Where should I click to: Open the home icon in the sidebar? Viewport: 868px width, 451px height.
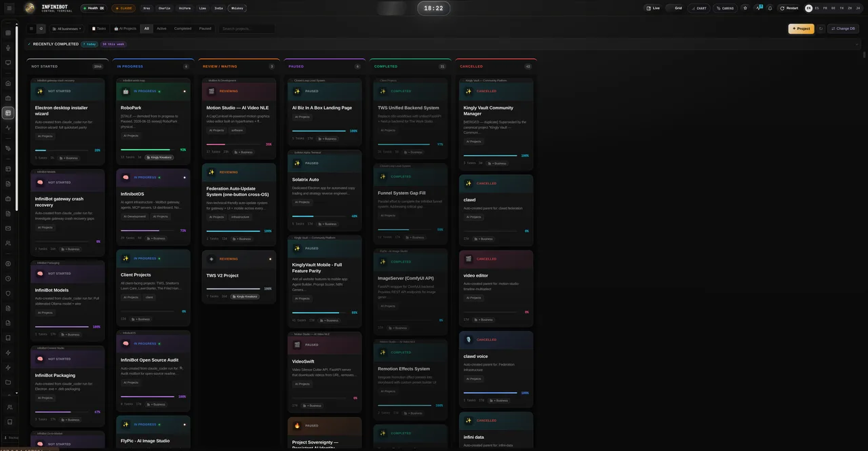[8, 83]
